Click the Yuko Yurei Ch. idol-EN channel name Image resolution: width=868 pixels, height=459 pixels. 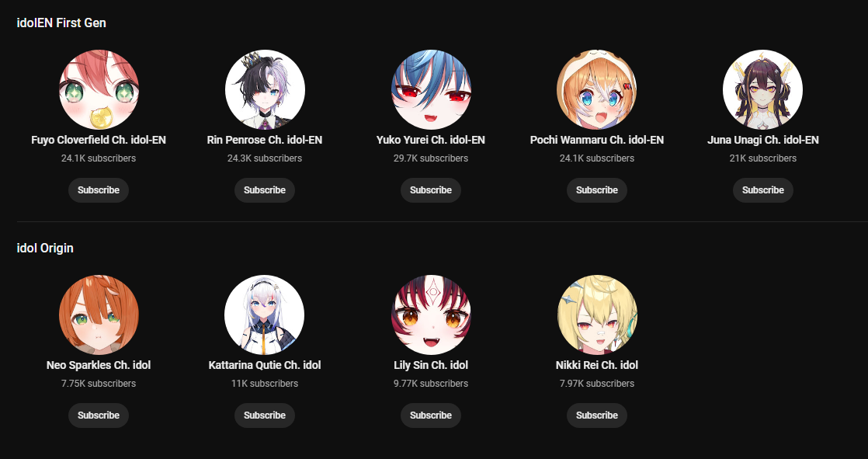pyautogui.click(x=431, y=140)
